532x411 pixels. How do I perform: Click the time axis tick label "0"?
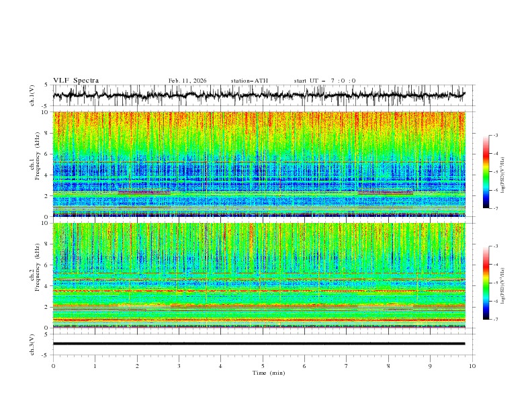(53, 366)
